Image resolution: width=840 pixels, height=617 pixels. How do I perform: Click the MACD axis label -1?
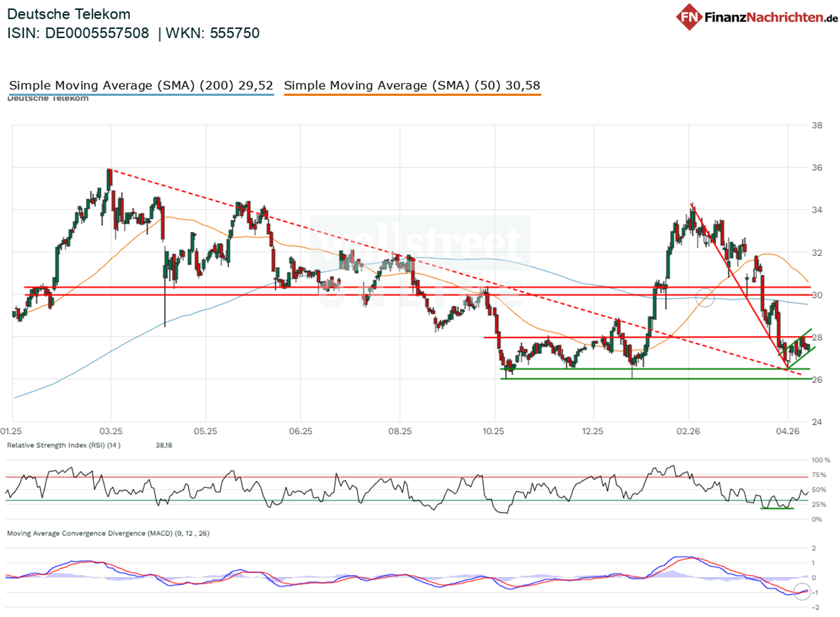814,592
